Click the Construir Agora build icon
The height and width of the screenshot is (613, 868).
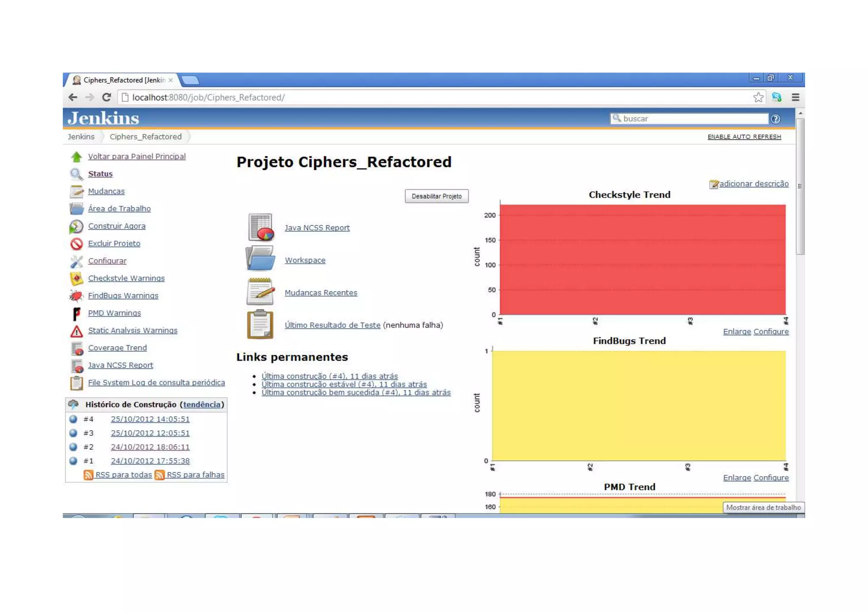pyautogui.click(x=76, y=227)
